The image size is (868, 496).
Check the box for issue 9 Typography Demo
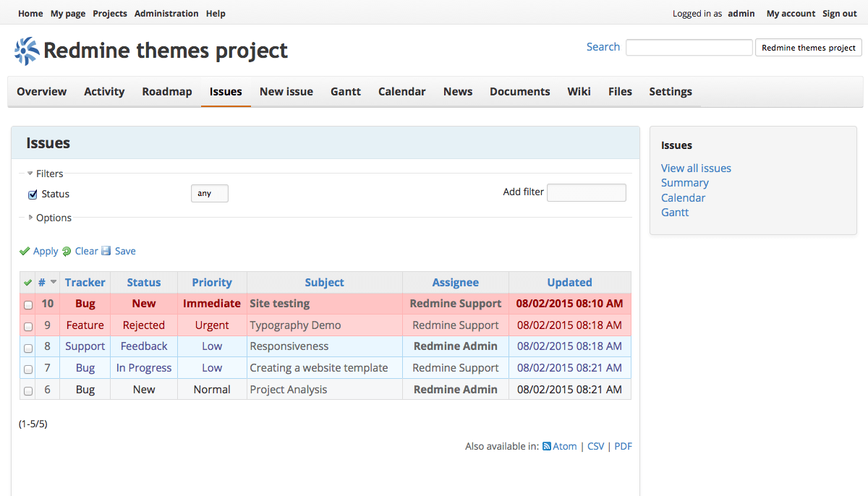tap(28, 327)
